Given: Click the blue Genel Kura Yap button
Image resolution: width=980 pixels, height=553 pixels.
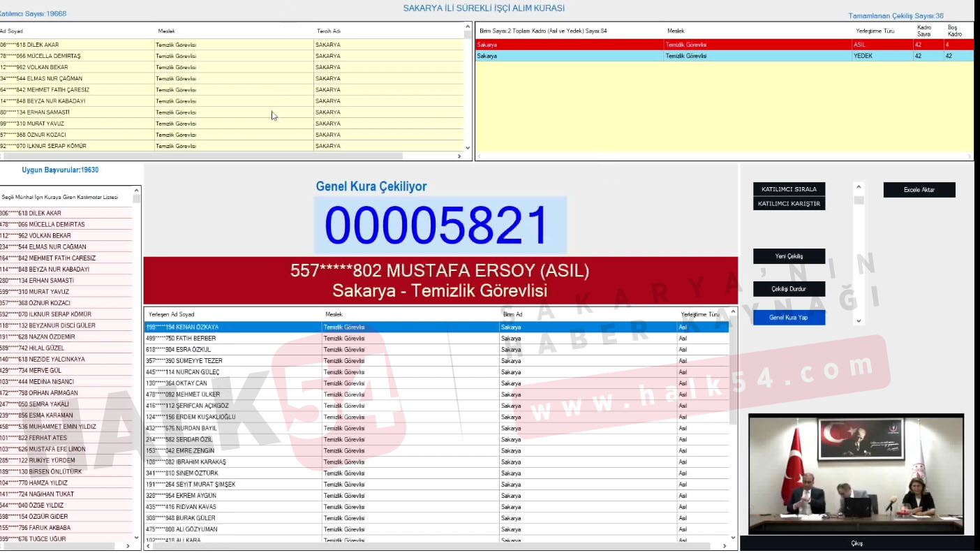Looking at the screenshot, I should pos(789,318).
